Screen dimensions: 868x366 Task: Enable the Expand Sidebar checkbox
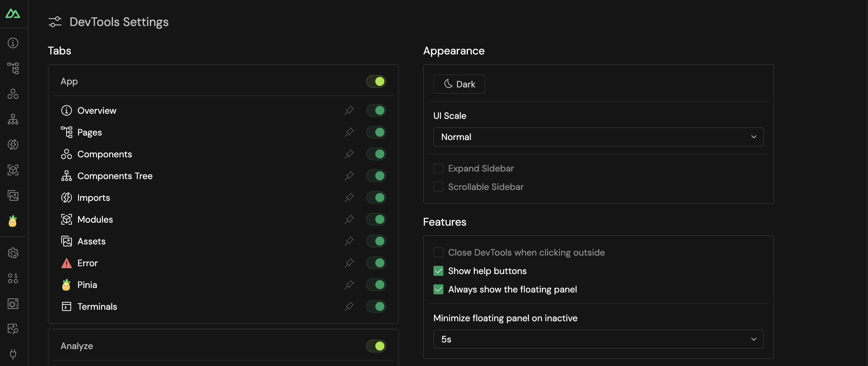tap(438, 168)
